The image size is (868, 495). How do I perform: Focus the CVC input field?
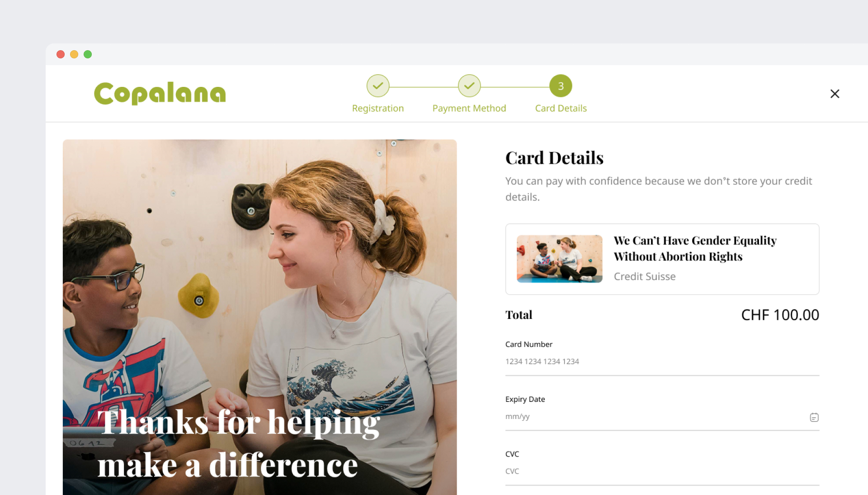tap(662, 471)
